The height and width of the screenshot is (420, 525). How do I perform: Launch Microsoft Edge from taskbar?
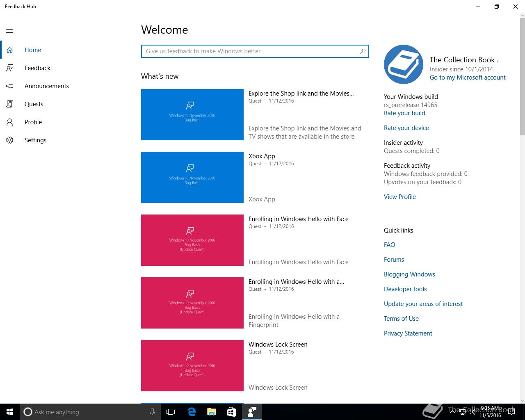click(191, 412)
